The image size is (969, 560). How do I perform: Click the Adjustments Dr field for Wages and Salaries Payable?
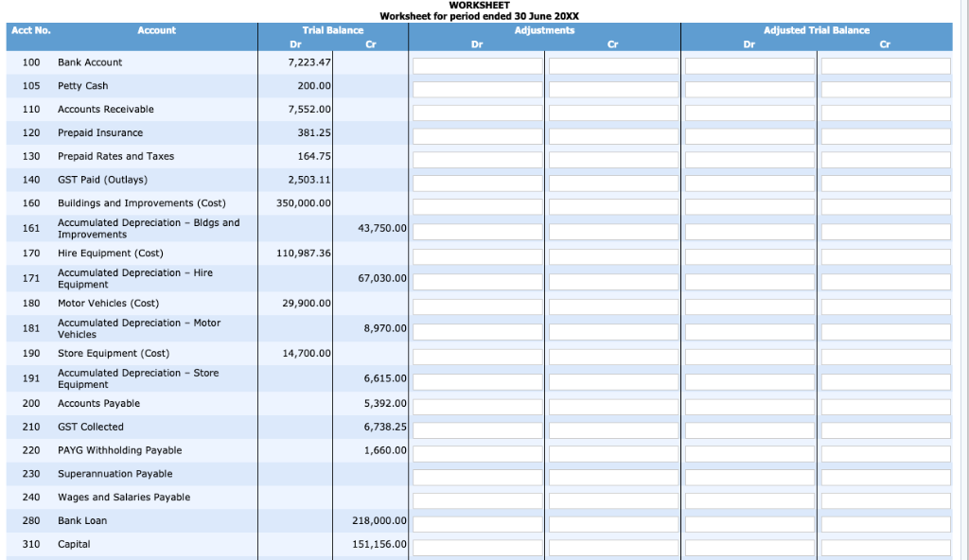pyautogui.click(x=477, y=499)
